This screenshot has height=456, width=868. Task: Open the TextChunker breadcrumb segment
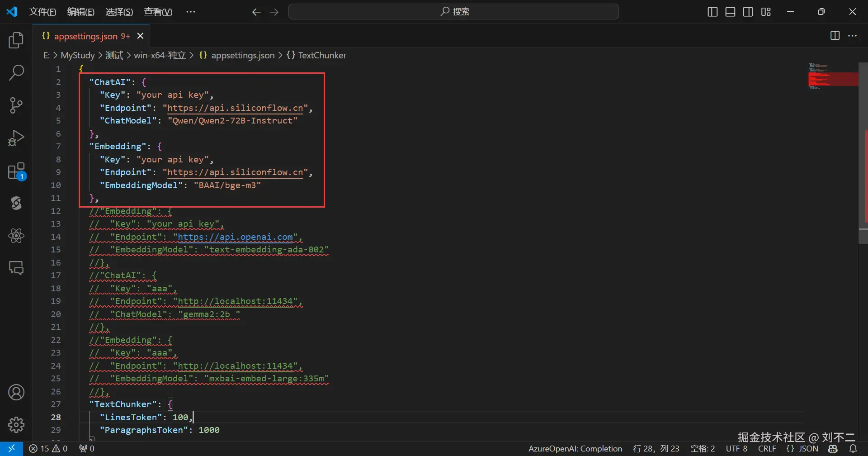point(316,55)
